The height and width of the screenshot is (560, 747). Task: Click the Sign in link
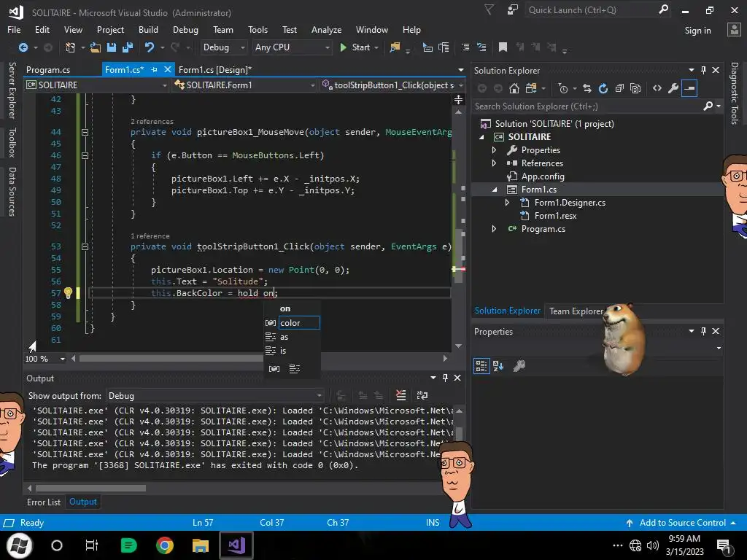pos(697,31)
